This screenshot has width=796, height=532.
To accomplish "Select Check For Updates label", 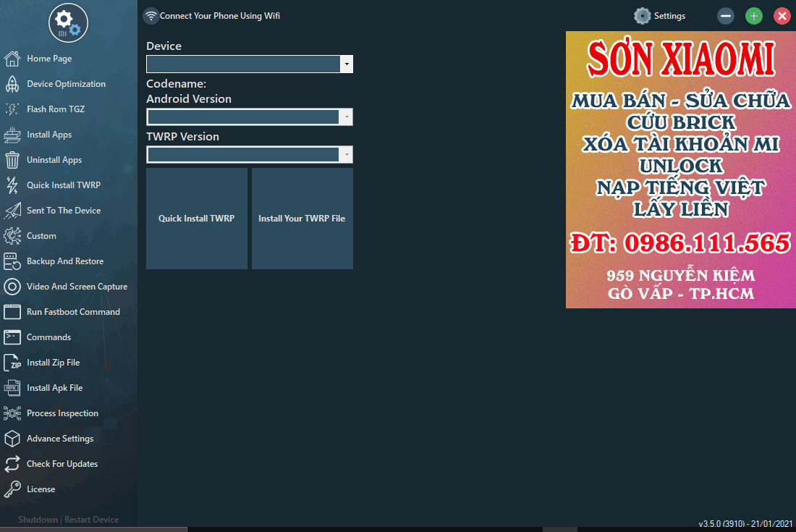I will pos(62,464).
